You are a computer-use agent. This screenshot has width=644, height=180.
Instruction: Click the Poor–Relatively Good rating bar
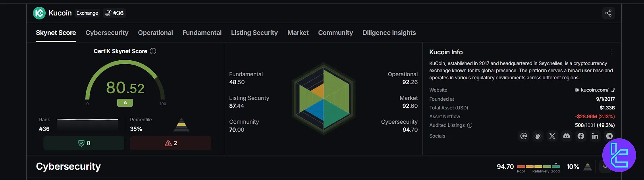click(x=538, y=167)
